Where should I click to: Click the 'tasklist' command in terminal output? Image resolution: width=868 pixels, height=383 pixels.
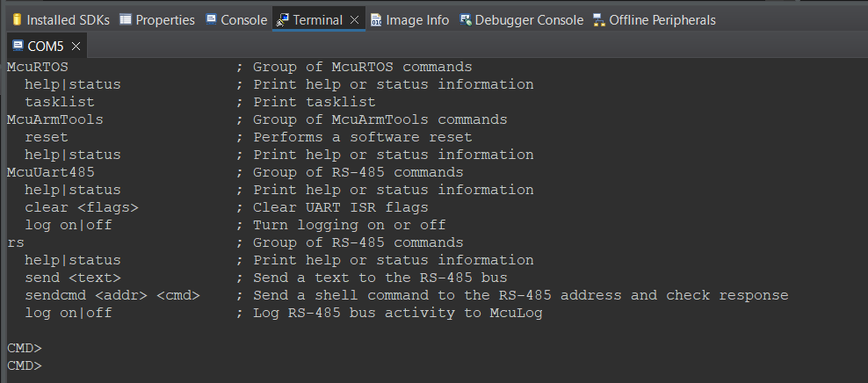click(59, 102)
